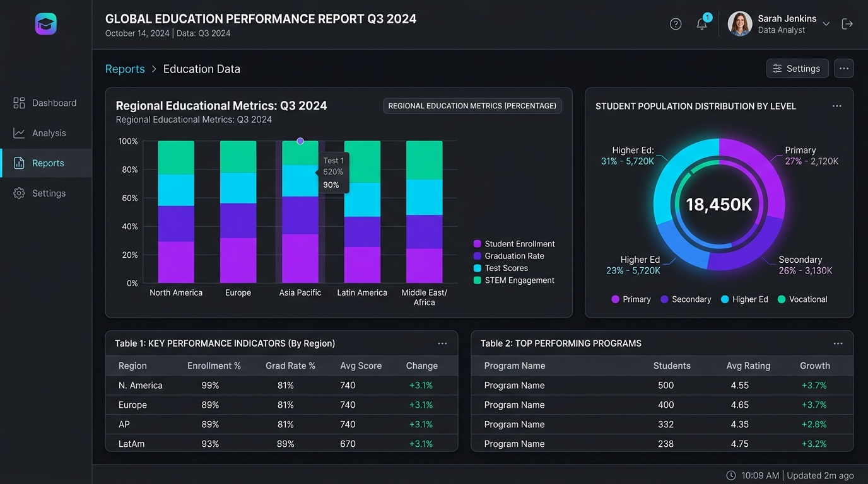Open Settings in the sidebar
Image resolution: width=868 pixels, height=484 pixels.
[x=45, y=193]
